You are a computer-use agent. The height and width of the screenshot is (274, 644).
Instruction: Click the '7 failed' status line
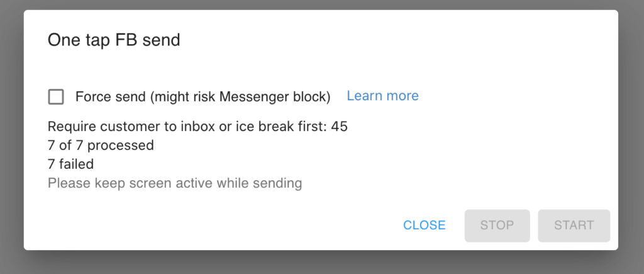[x=70, y=164]
